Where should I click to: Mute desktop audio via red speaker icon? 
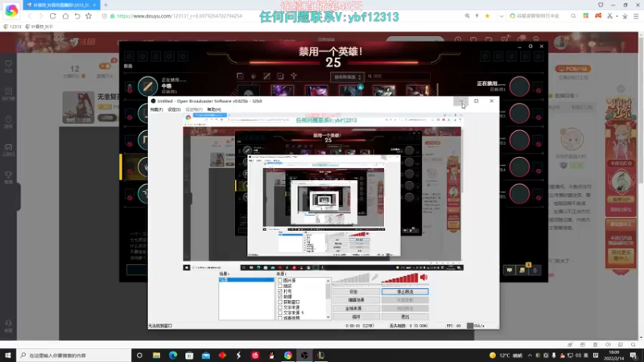pyautogui.click(x=424, y=278)
